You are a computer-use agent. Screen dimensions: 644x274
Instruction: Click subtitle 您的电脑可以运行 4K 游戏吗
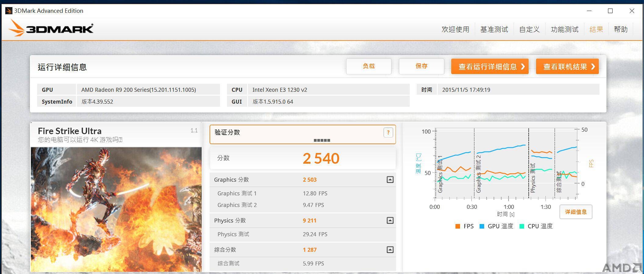80,140
